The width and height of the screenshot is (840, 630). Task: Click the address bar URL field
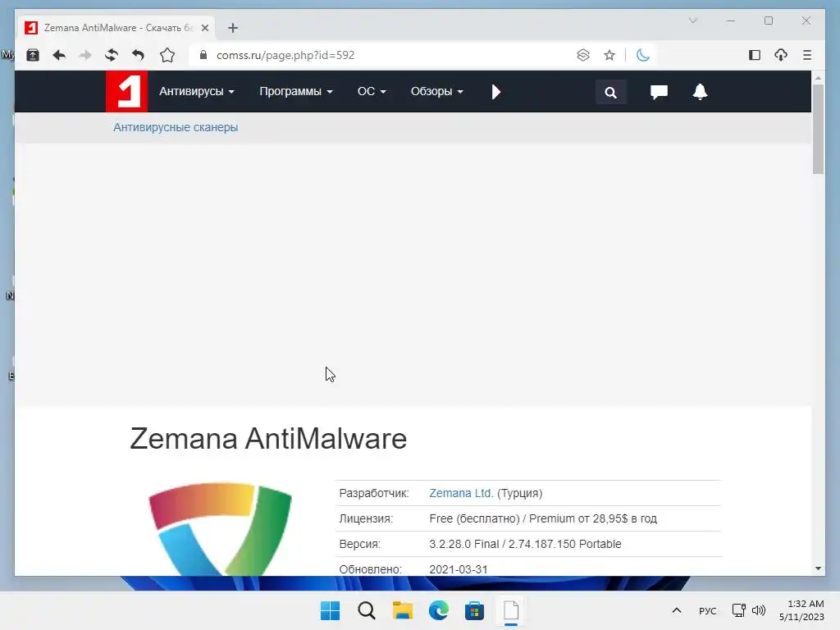pyautogui.click(x=391, y=55)
